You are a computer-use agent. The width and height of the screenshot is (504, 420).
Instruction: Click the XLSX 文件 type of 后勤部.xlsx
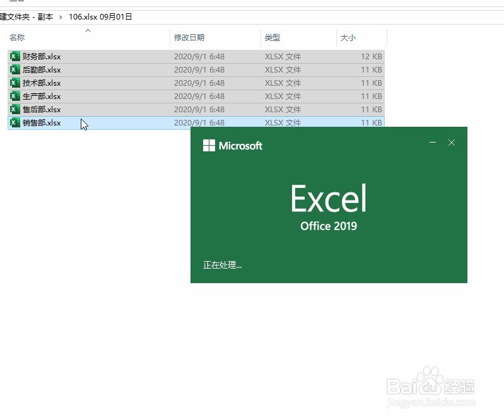(283, 70)
